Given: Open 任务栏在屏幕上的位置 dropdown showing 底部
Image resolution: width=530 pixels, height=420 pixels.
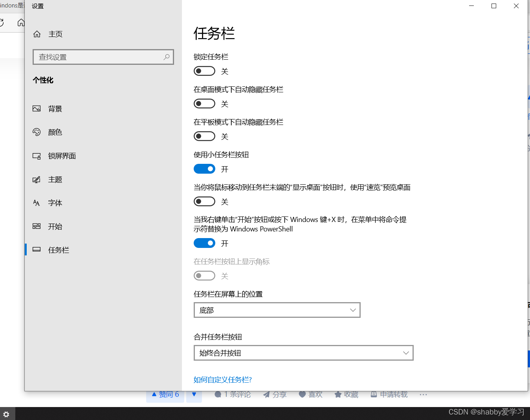Looking at the screenshot, I should (x=277, y=310).
